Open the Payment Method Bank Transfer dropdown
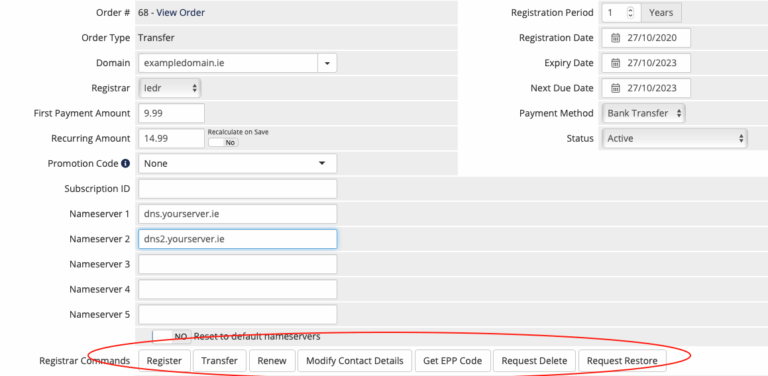This screenshot has height=376, width=768. point(643,113)
